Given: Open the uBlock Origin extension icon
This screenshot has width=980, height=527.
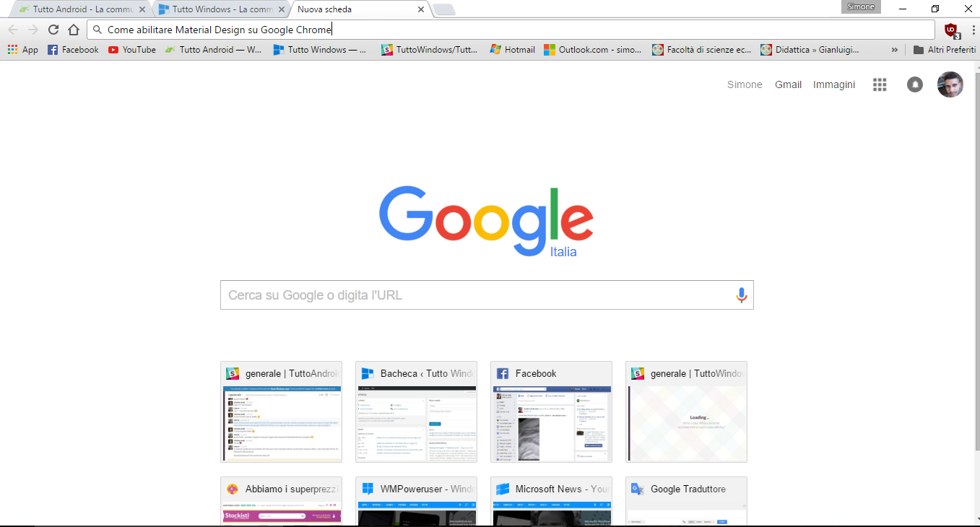Looking at the screenshot, I should 952,30.
